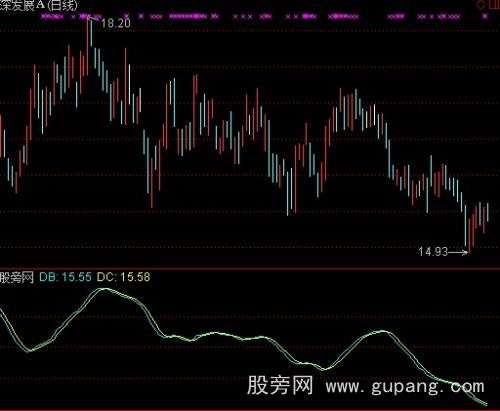Select the tall candlestick at the 18.20 peak
Screen dimensions: 500x411
pos(88,47)
